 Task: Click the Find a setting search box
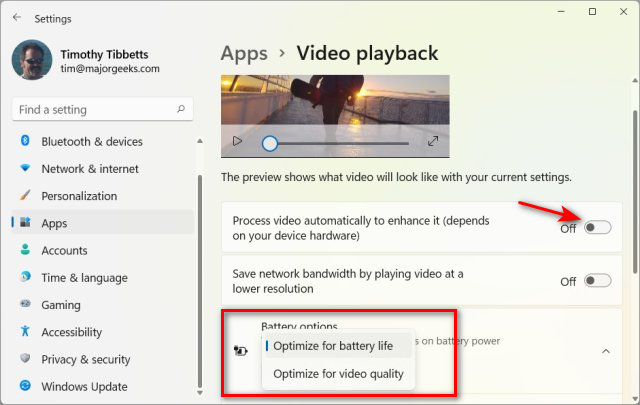102,109
